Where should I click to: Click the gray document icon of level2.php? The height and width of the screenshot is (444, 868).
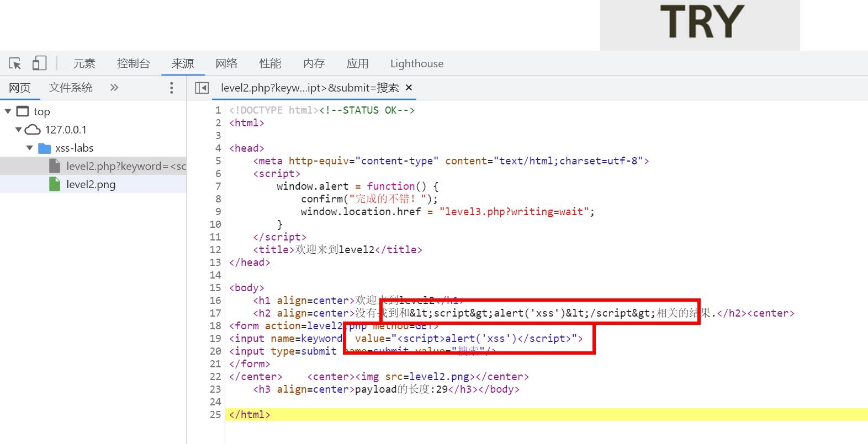pyautogui.click(x=54, y=166)
